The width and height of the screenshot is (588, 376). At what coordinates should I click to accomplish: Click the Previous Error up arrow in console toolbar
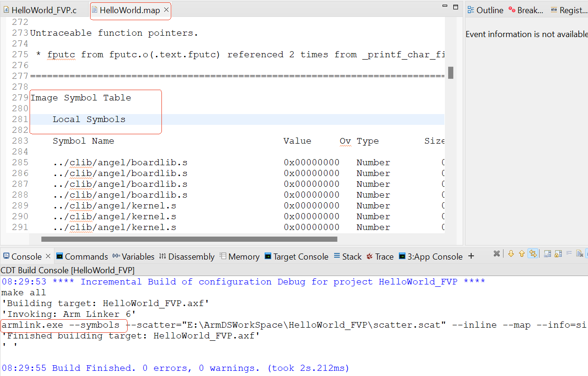pyautogui.click(x=521, y=254)
